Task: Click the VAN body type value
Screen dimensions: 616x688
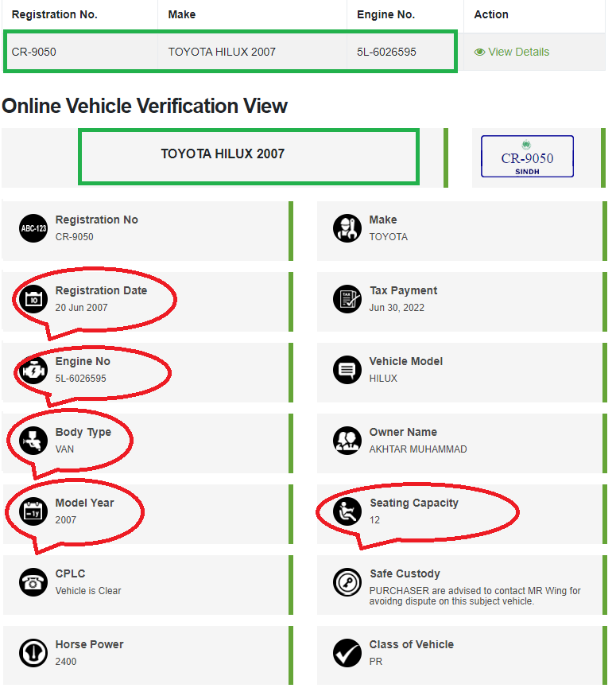Action: click(64, 449)
